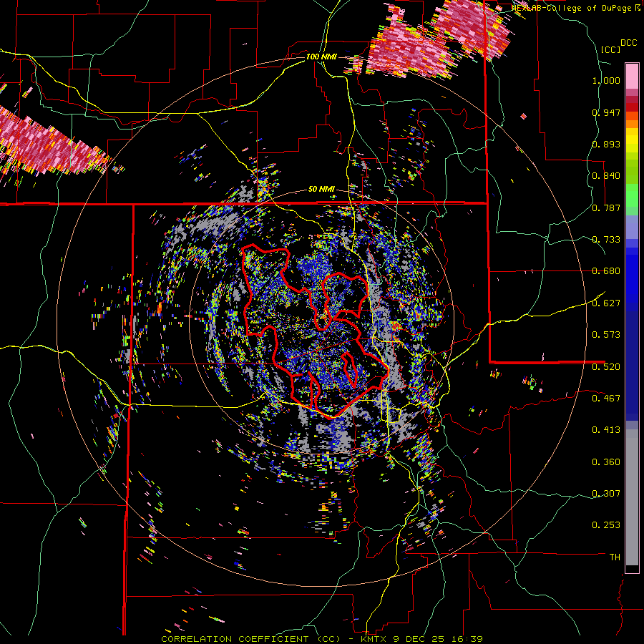Click the 0.360 legend value

(x=606, y=462)
